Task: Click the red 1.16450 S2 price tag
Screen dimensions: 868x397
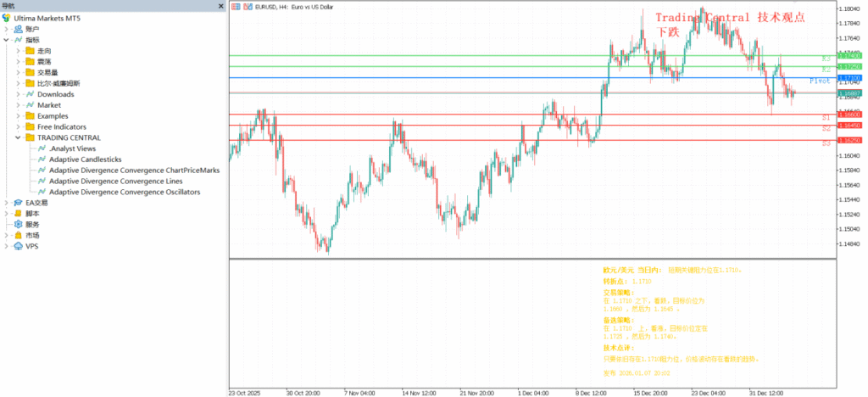Action: coord(849,126)
